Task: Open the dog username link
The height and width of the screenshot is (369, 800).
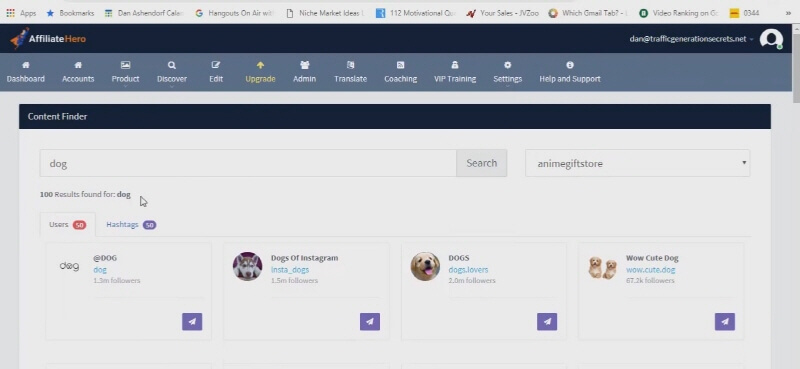Action: click(x=99, y=269)
